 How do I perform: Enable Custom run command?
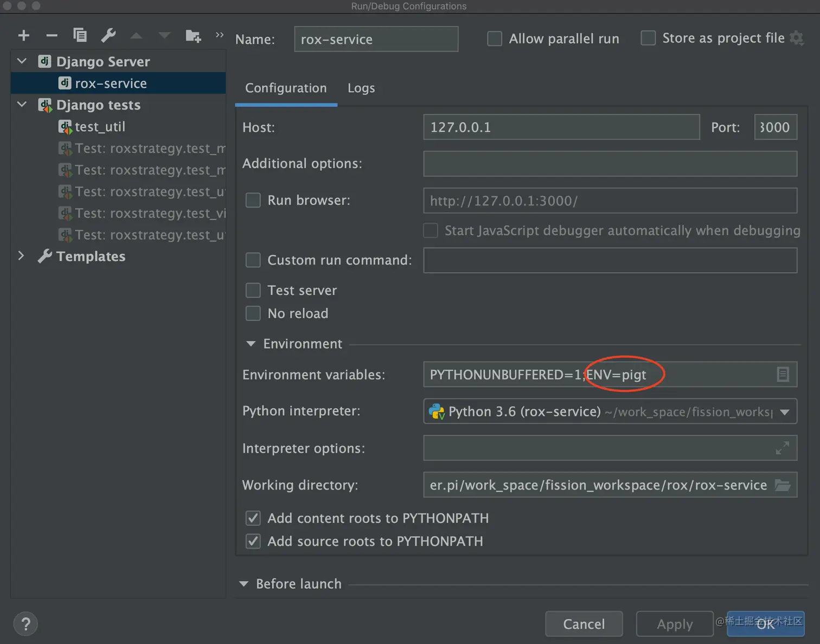pos(253,260)
